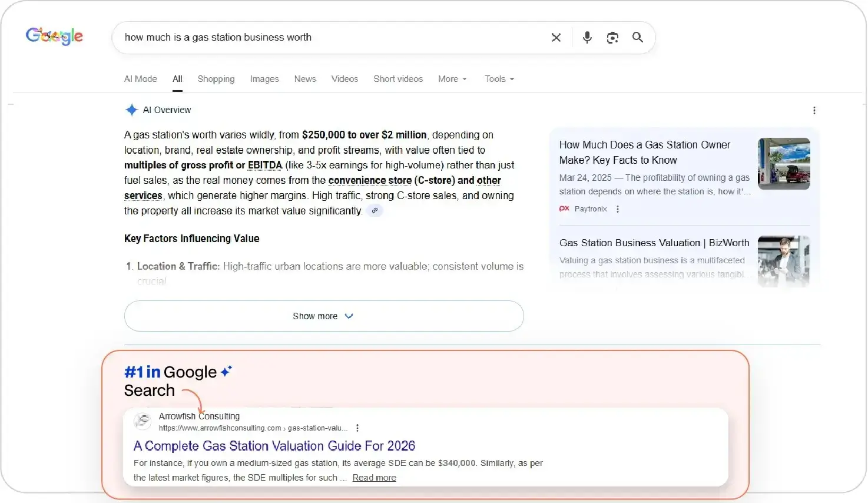
Task: Open Google Lens image search
Action: click(x=612, y=37)
